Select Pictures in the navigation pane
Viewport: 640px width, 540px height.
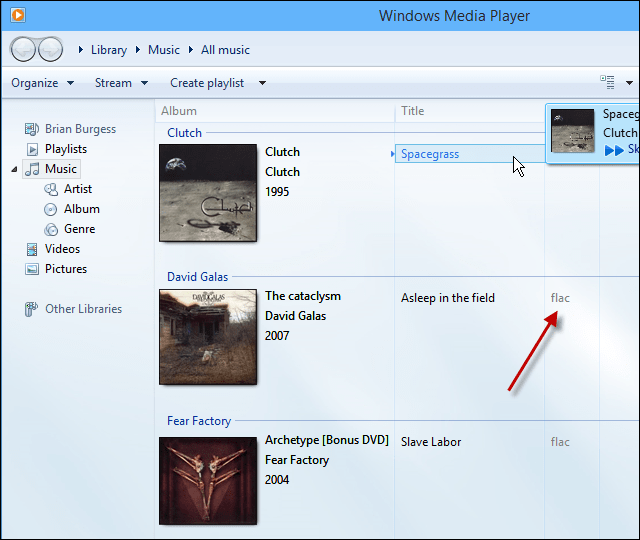point(66,269)
